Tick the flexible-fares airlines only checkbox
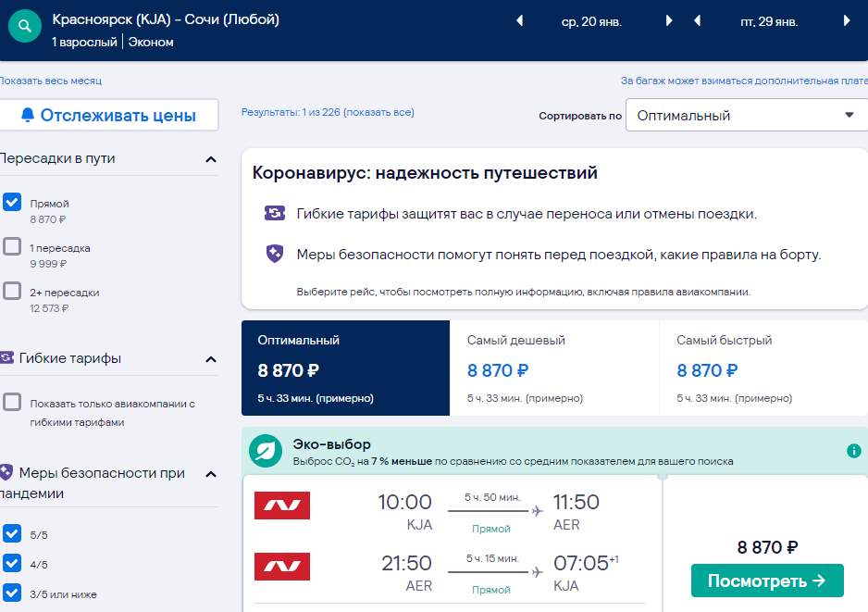 click(12, 402)
